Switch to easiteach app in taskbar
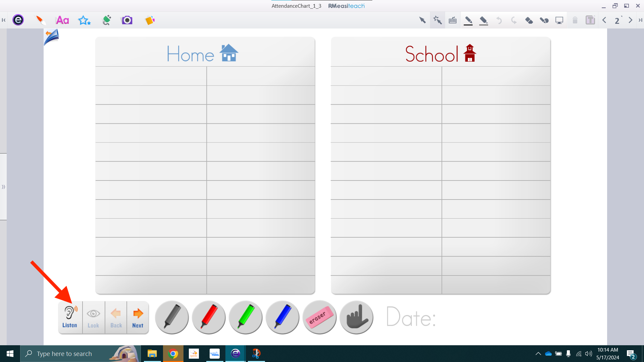 point(235,354)
